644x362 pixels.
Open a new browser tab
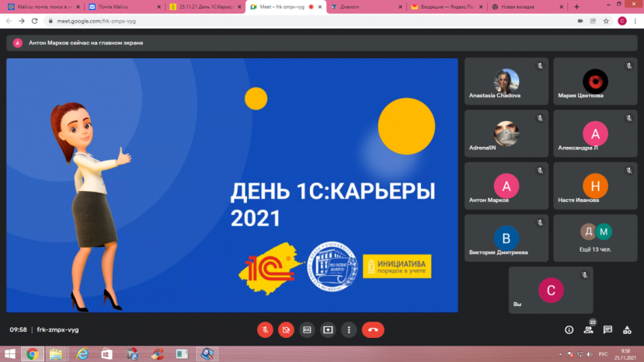click(576, 7)
